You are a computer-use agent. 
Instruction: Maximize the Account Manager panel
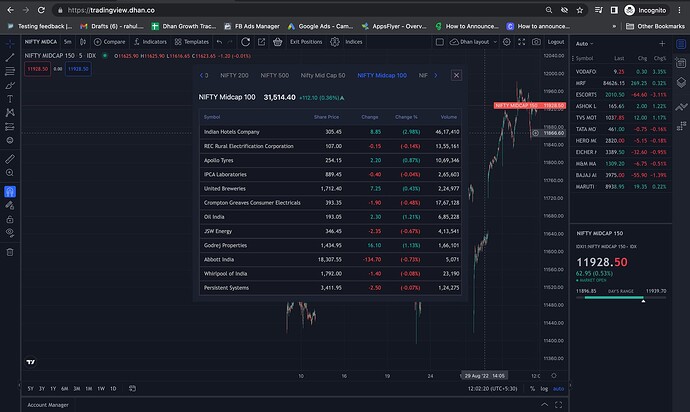click(558, 405)
